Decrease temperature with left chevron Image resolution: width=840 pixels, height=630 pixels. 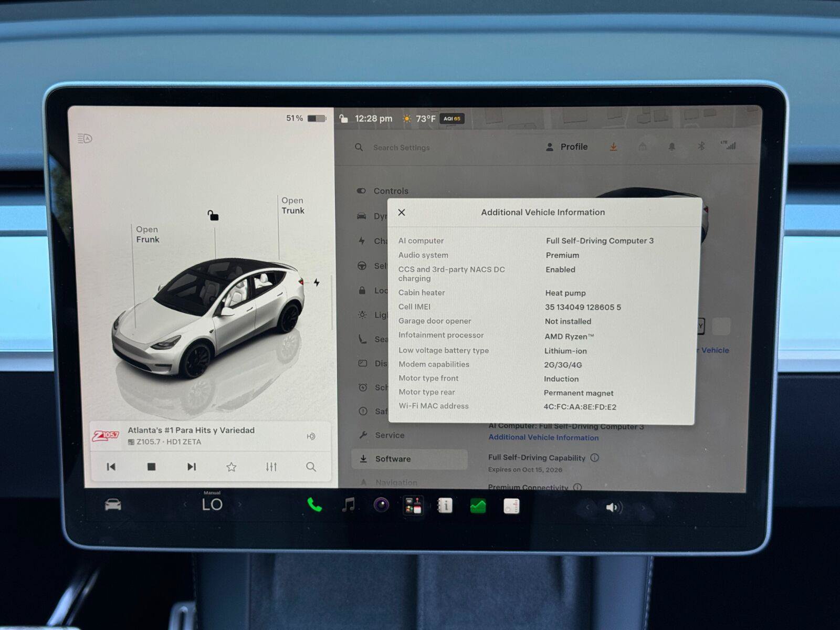(185, 505)
